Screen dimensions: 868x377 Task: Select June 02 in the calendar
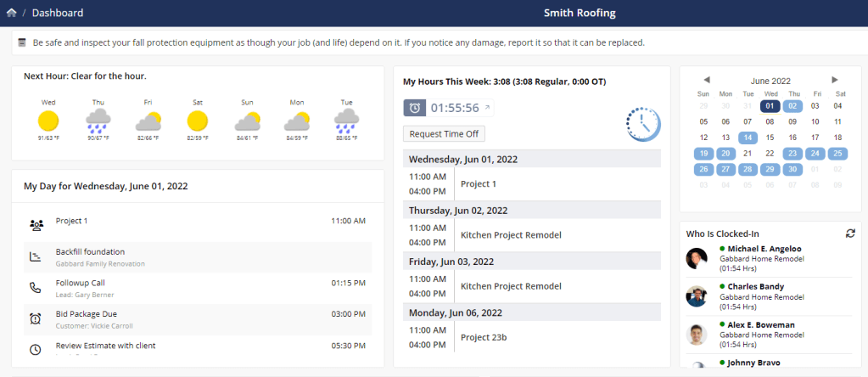point(792,106)
